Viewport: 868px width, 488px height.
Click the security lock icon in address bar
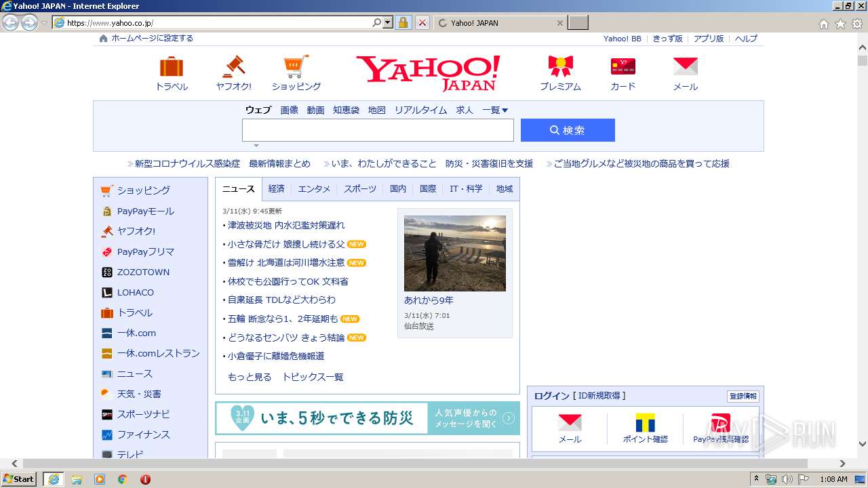[x=403, y=22]
